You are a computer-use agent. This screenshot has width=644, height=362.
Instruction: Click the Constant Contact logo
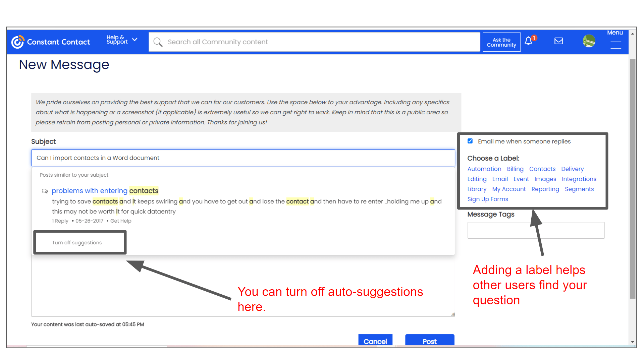click(51, 42)
